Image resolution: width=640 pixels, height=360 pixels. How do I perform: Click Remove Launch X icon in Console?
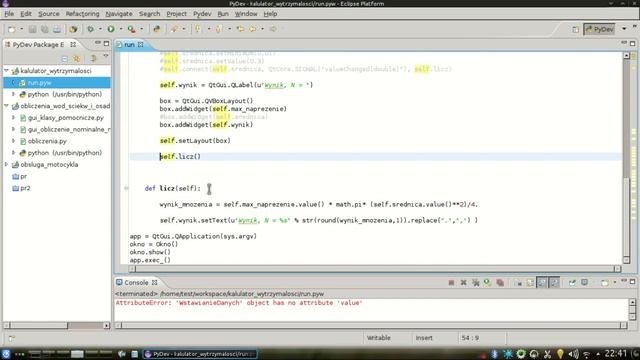(464, 282)
